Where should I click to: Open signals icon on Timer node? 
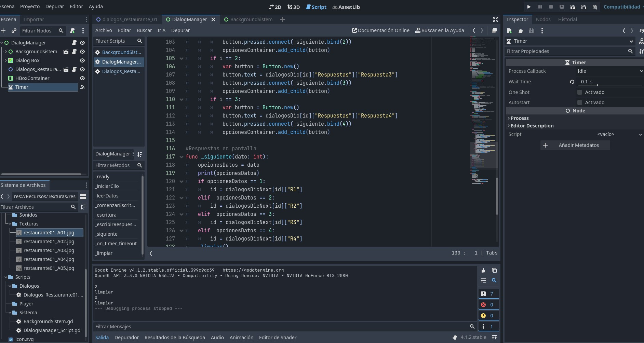(x=82, y=87)
